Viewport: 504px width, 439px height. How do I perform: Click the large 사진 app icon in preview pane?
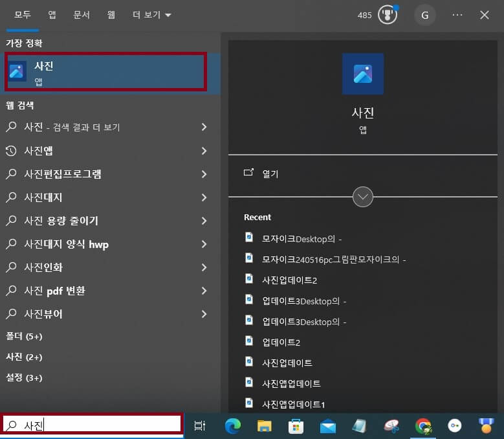tap(362, 74)
